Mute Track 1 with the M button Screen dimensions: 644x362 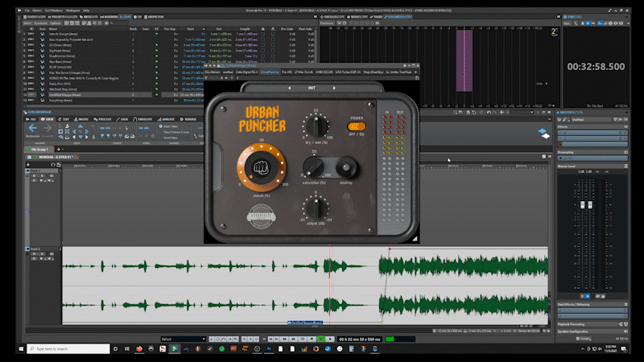tap(35, 175)
